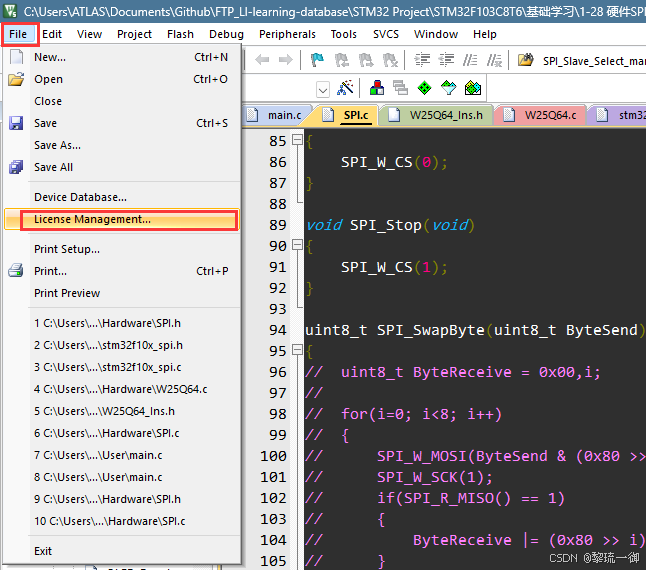646x570 pixels.
Task: Switch to the main.c editor tab
Action: (276, 115)
